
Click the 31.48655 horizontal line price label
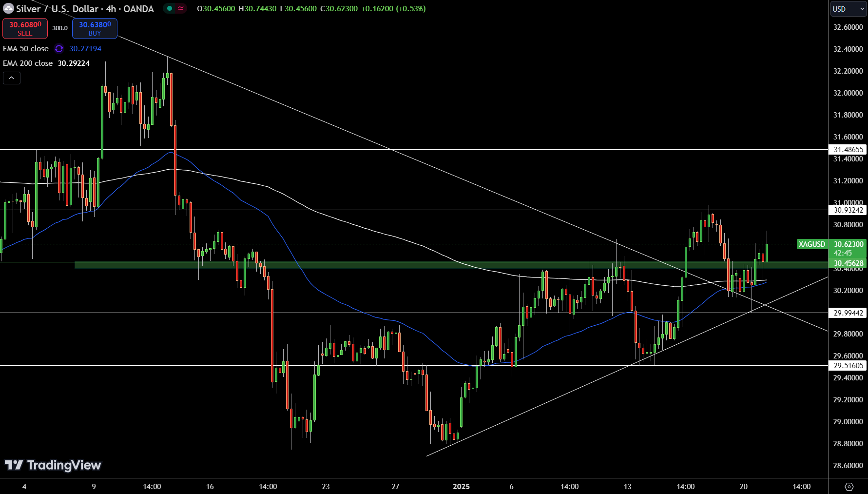click(x=848, y=150)
